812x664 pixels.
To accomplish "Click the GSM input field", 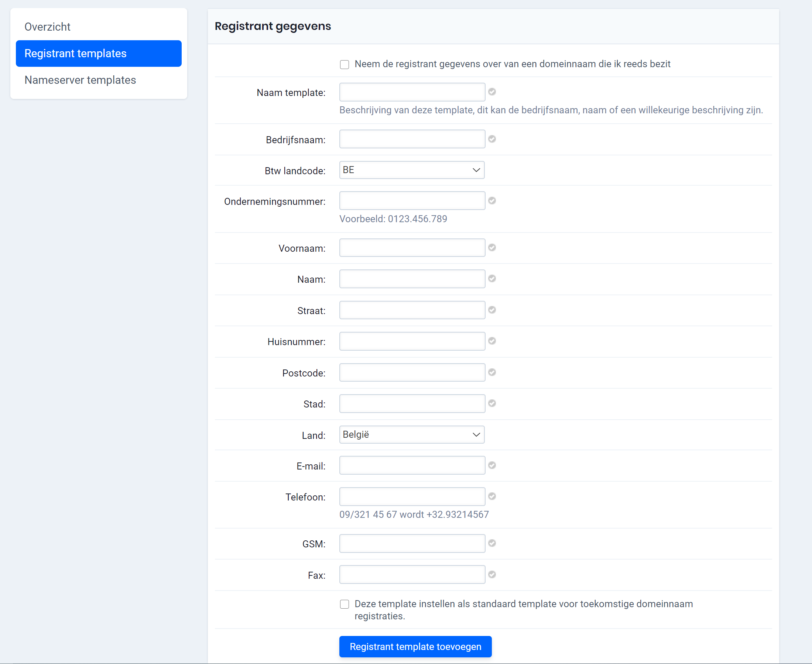I will point(412,543).
